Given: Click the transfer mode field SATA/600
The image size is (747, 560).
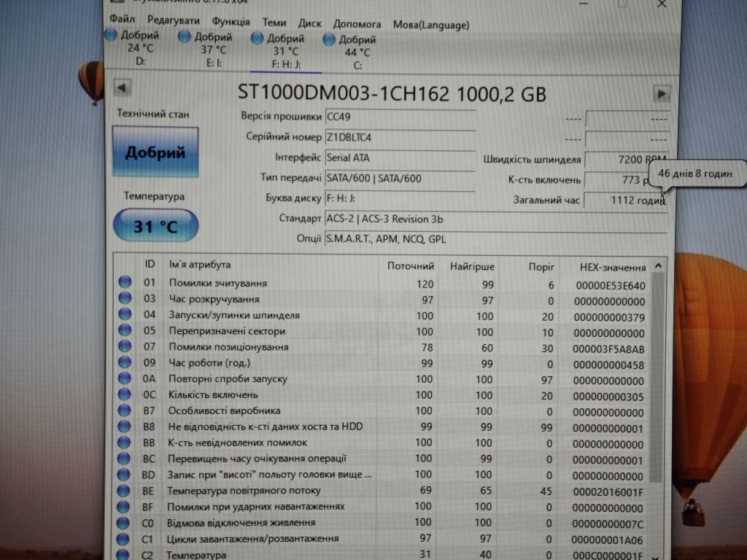Looking at the screenshot, I should [x=400, y=179].
